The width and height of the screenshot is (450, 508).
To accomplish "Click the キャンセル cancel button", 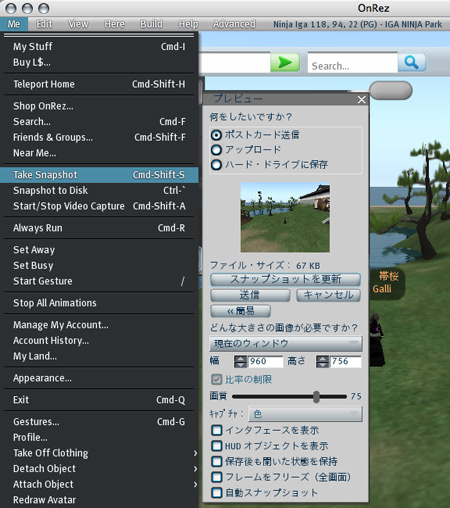I will click(x=328, y=295).
